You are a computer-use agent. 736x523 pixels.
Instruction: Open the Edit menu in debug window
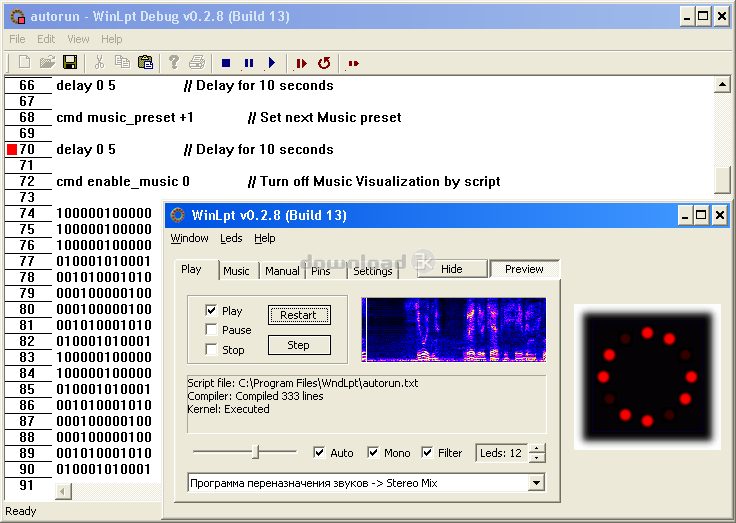(x=46, y=39)
